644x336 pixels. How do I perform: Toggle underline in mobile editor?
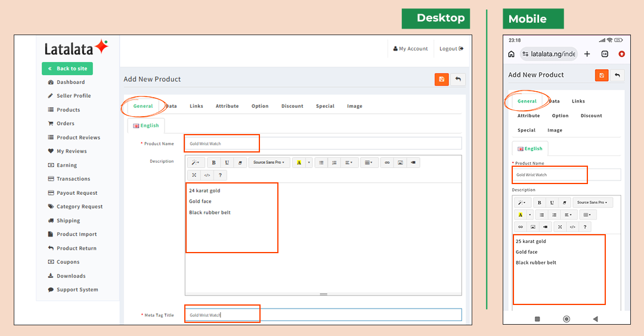pyautogui.click(x=552, y=203)
